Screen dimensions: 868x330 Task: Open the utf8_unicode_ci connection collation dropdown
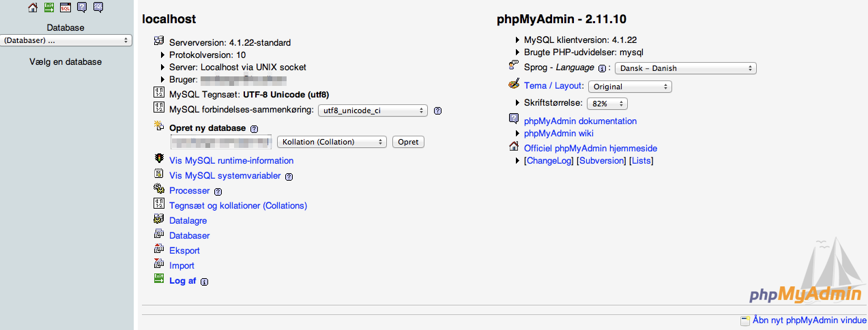point(373,110)
